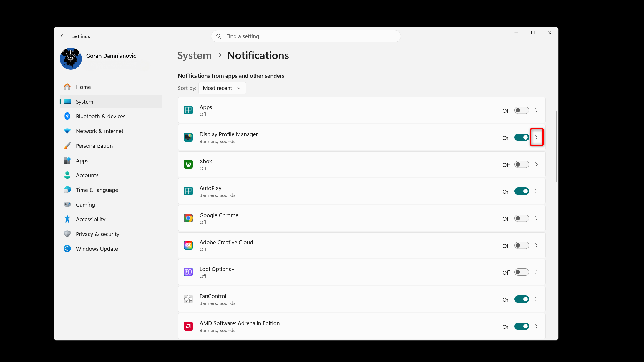Open Apps in the left sidebar
Screen dimensions: 644x362
[x=111, y=160]
